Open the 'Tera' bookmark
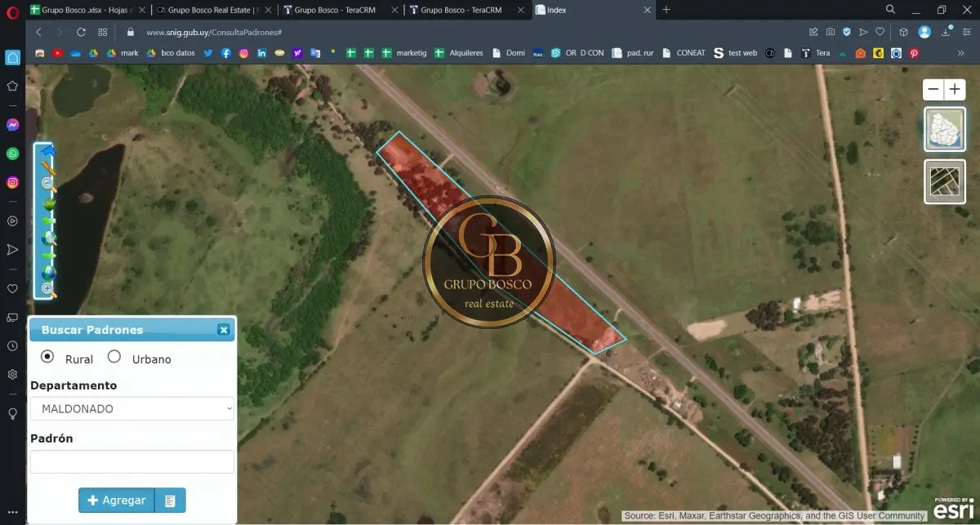 click(815, 53)
